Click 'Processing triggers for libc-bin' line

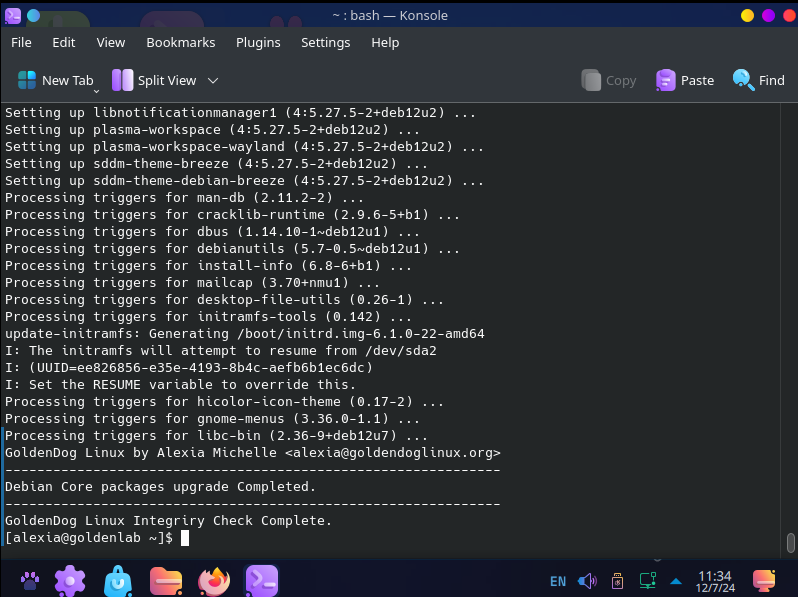click(216, 436)
